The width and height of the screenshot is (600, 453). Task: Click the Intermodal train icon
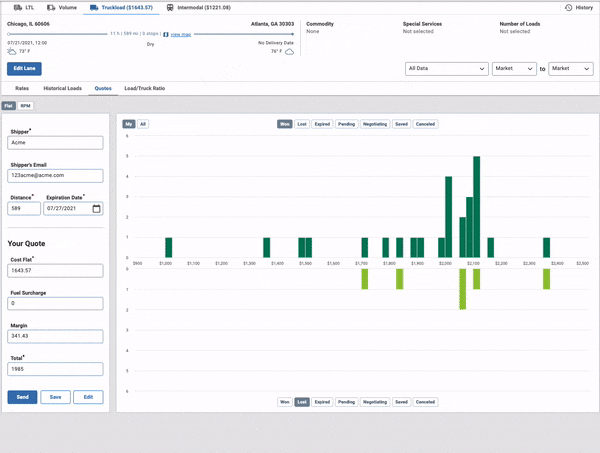(170, 8)
